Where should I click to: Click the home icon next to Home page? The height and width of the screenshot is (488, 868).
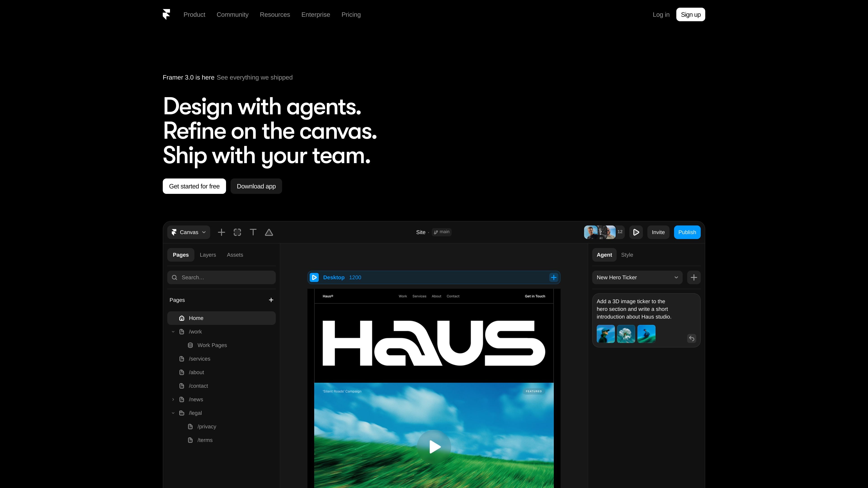click(x=182, y=318)
